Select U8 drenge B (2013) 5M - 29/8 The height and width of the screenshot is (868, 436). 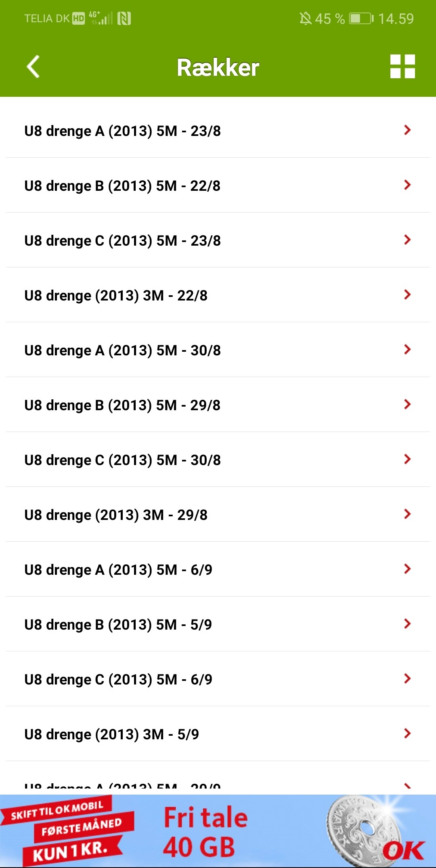point(122,405)
